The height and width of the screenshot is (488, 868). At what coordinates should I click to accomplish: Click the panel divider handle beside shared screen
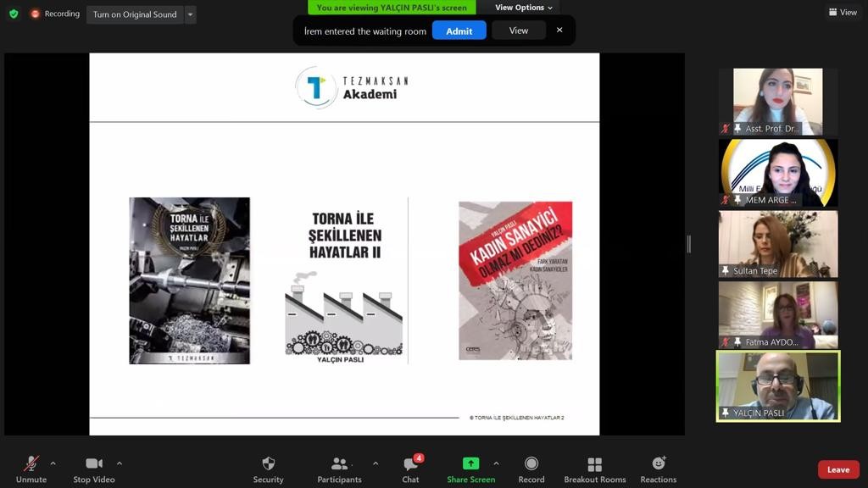pos(688,244)
